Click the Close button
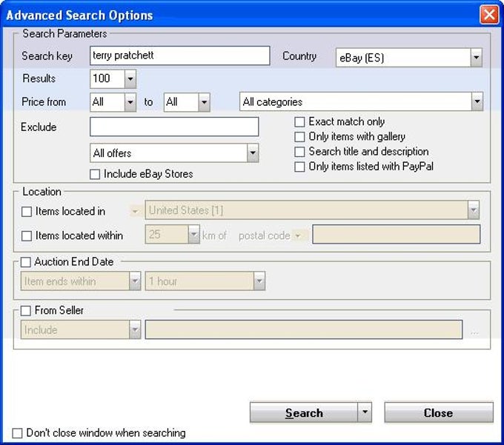504x445 pixels. [439, 412]
